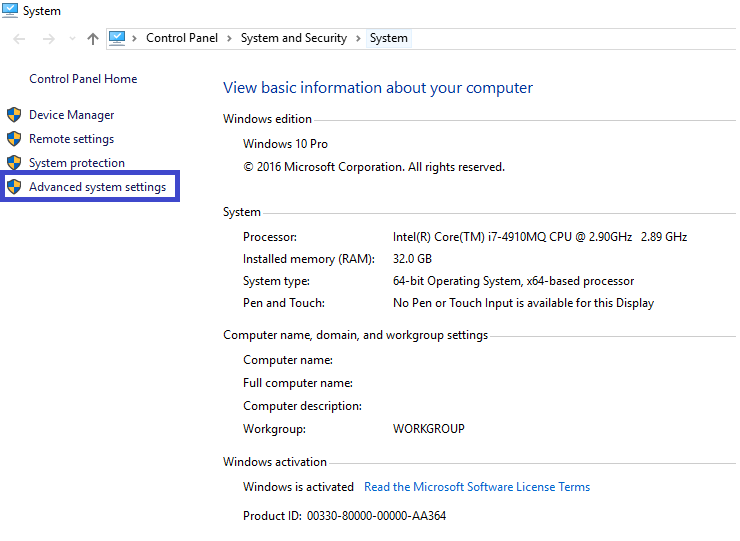The image size is (740, 541).
Task: Navigate to Control Panel in breadcrumb
Action: 181,38
